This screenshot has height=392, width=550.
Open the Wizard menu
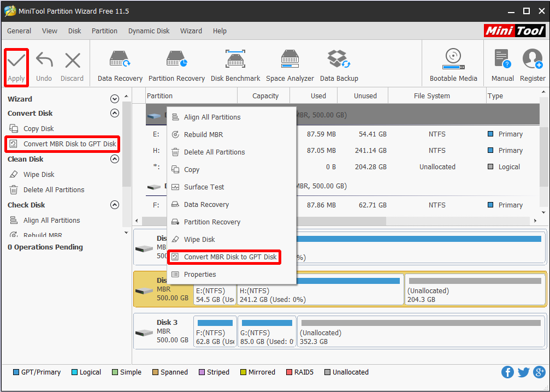point(191,31)
